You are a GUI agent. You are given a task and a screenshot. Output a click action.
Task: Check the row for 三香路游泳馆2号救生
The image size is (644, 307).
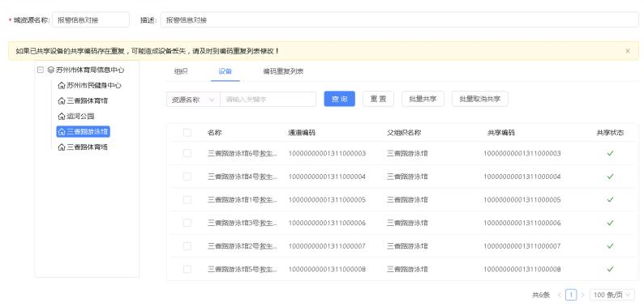(x=187, y=246)
